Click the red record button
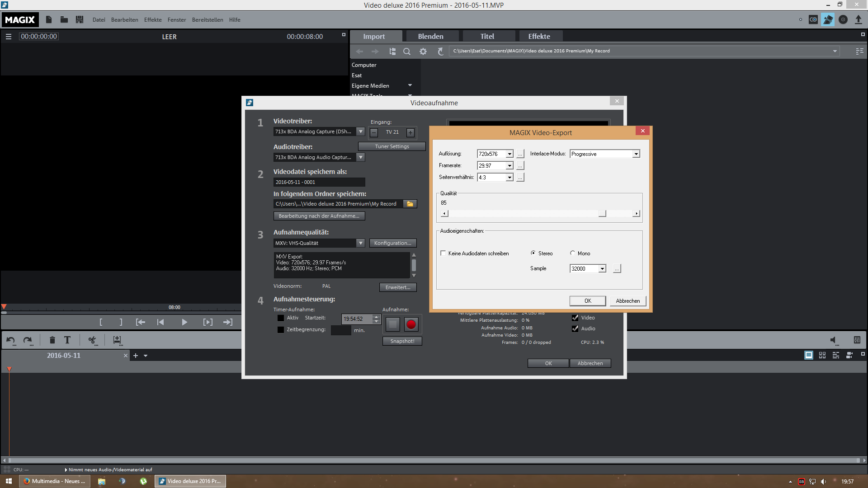Image resolution: width=868 pixels, height=488 pixels. pos(410,324)
